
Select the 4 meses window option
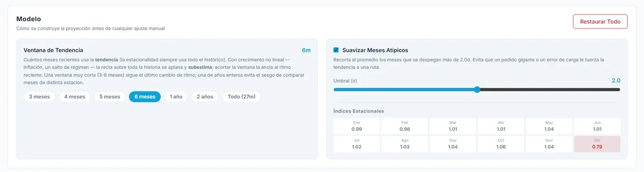coord(75,97)
